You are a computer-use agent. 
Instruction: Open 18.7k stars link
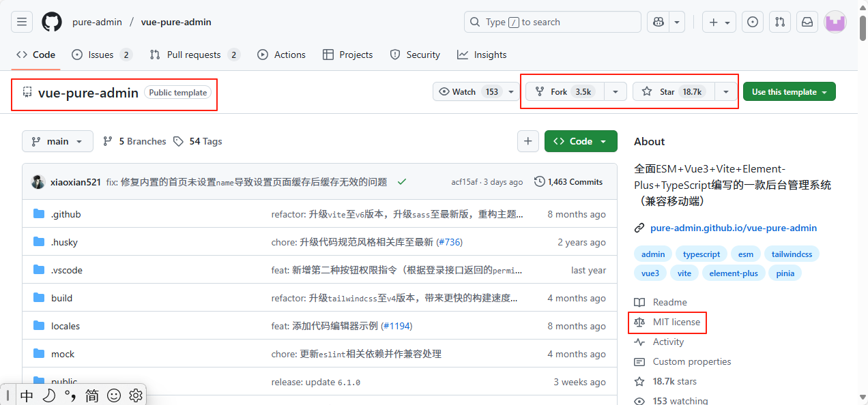pyautogui.click(x=665, y=381)
